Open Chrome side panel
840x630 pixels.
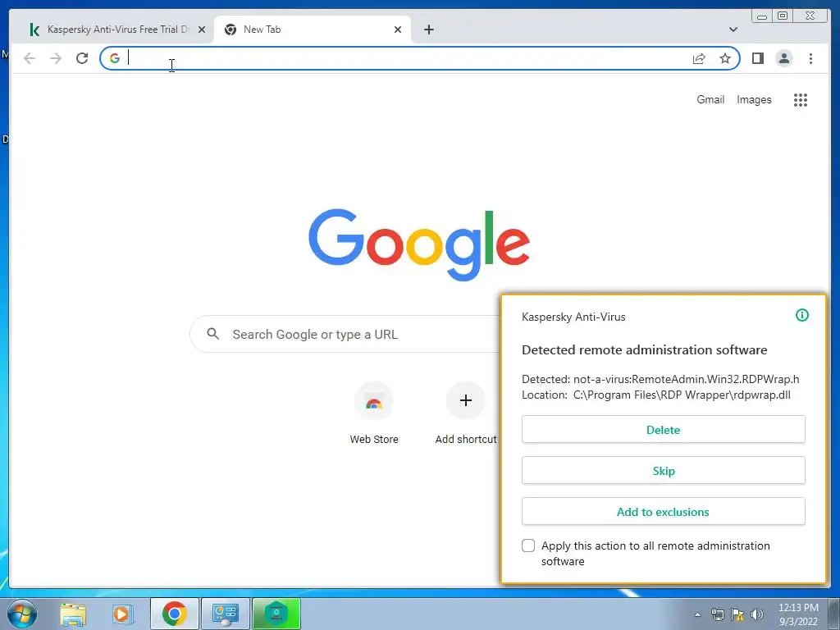(x=757, y=58)
